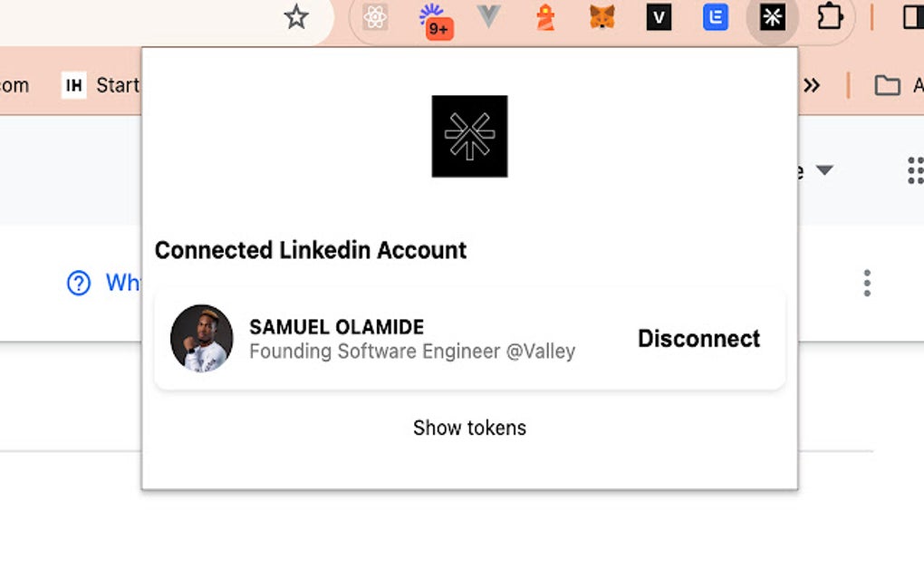Viewport: 924px width, 578px height.
Task: Open the Lighthouse extension
Action: [x=545, y=17]
